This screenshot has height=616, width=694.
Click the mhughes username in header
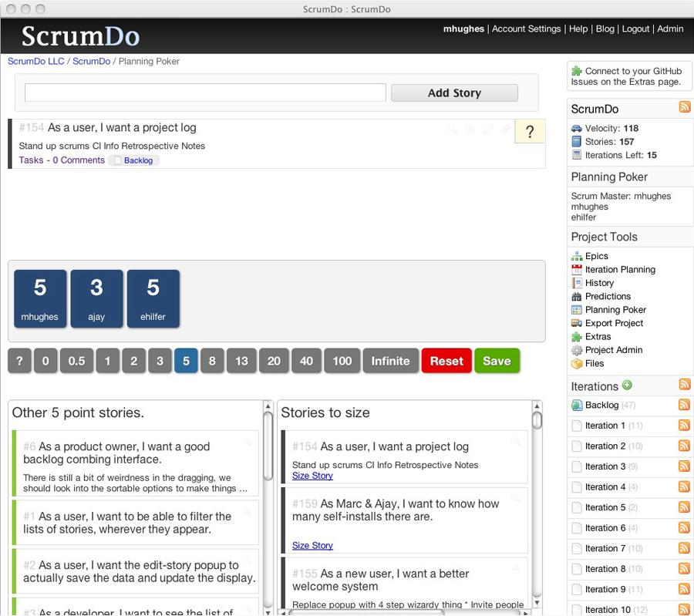coord(463,29)
